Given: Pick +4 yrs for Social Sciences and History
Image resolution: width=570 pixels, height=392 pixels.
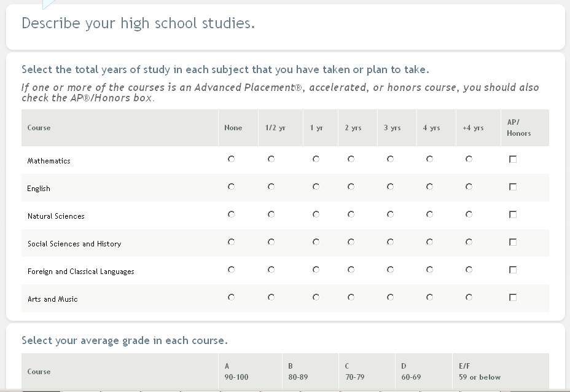Looking at the screenshot, I should (x=469, y=242).
